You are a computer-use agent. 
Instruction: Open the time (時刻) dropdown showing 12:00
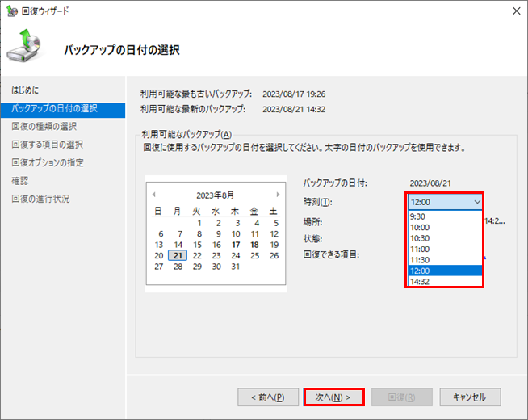tap(445, 202)
